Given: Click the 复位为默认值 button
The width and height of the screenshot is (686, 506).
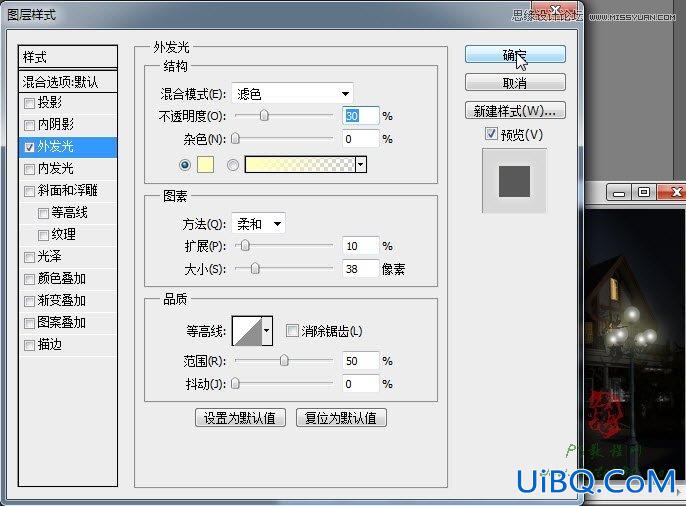Looking at the screenshot, I should [341, 418].
